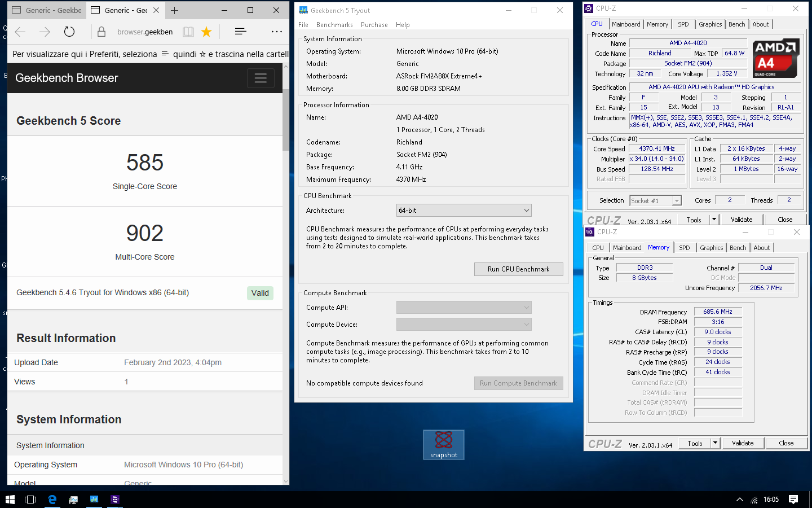This screenshot has height=508, width=812.
Task: Click Geekbench icon on taskbar
Action: (x=94, y=500)
